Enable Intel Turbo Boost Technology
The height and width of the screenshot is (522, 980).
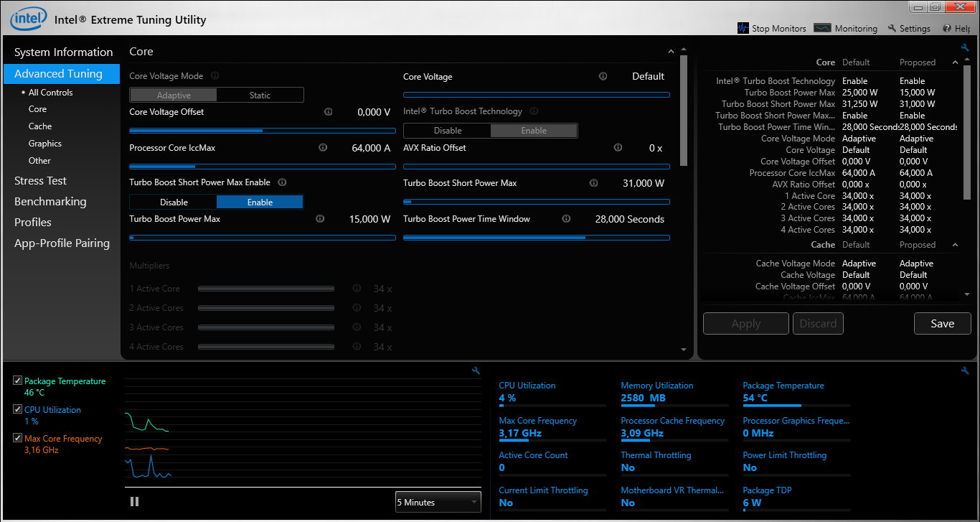pos(534,131)
